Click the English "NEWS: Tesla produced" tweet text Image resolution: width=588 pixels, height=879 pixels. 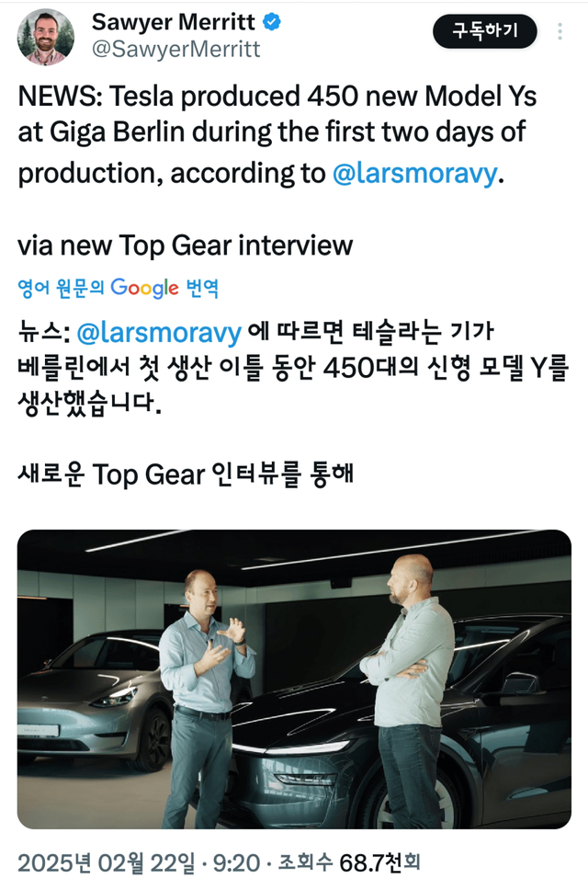[277, 134]
